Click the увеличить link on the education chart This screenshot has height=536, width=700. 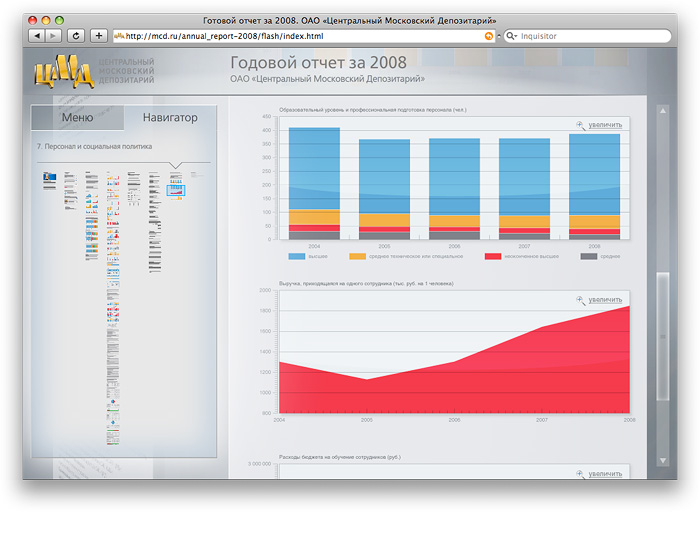pyautogui.click(x=605, y=126)
